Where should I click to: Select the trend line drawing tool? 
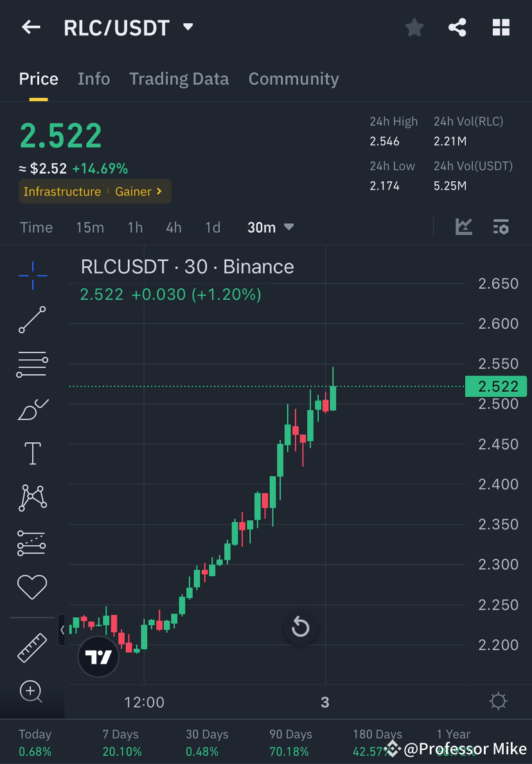coord(32,320)
